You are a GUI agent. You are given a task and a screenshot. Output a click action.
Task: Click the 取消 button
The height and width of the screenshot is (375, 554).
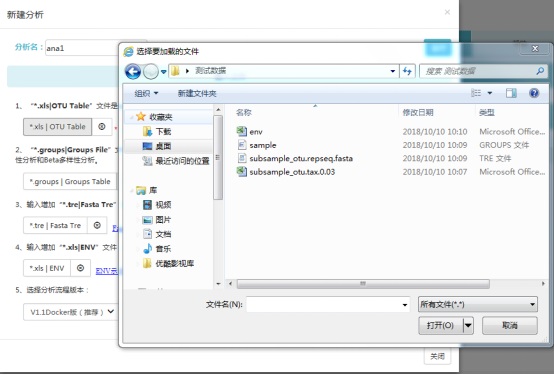tap(510, 325)
